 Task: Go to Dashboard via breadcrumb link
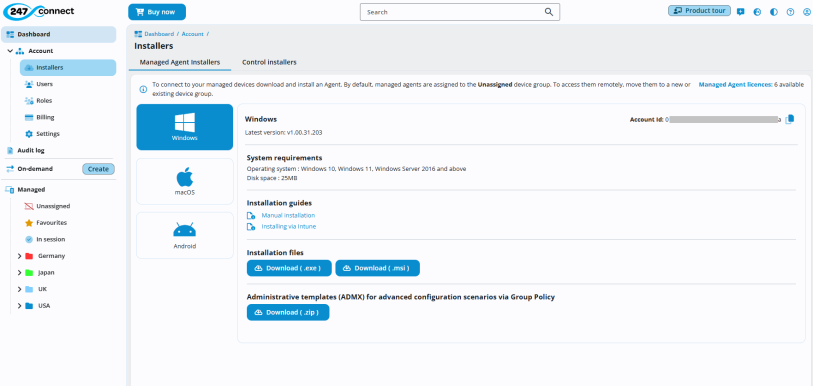coord(159,34)
